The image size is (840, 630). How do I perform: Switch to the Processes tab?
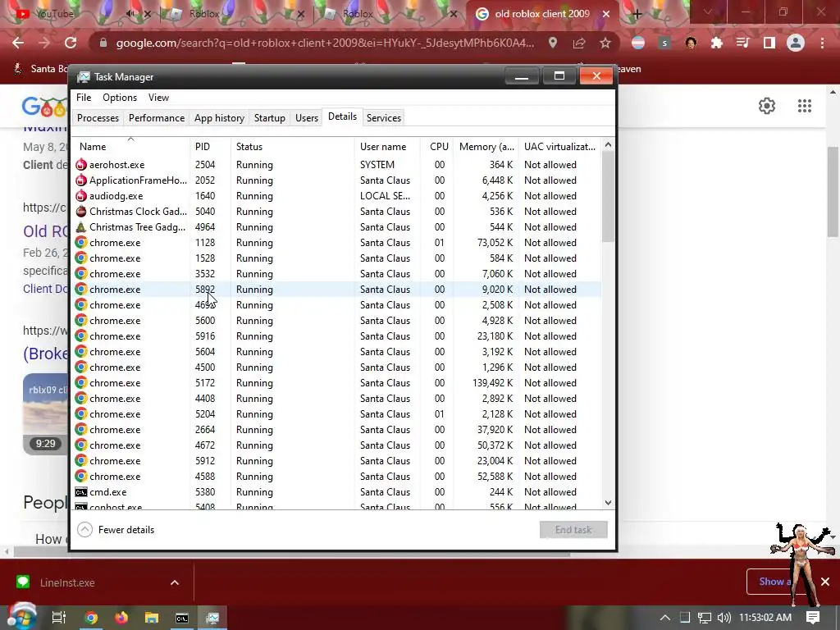[98, 118]
